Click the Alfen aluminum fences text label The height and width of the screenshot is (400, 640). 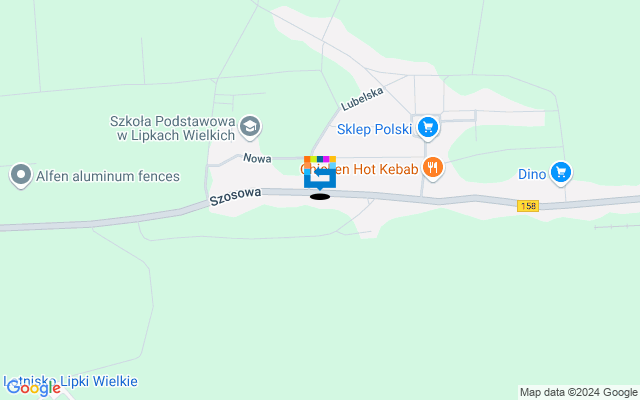(108, 176)
